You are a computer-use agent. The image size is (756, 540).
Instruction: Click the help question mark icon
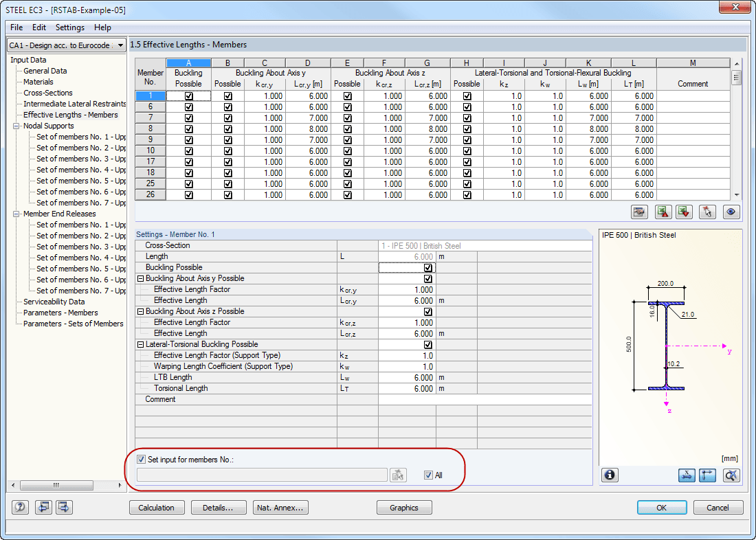[20, 507]
